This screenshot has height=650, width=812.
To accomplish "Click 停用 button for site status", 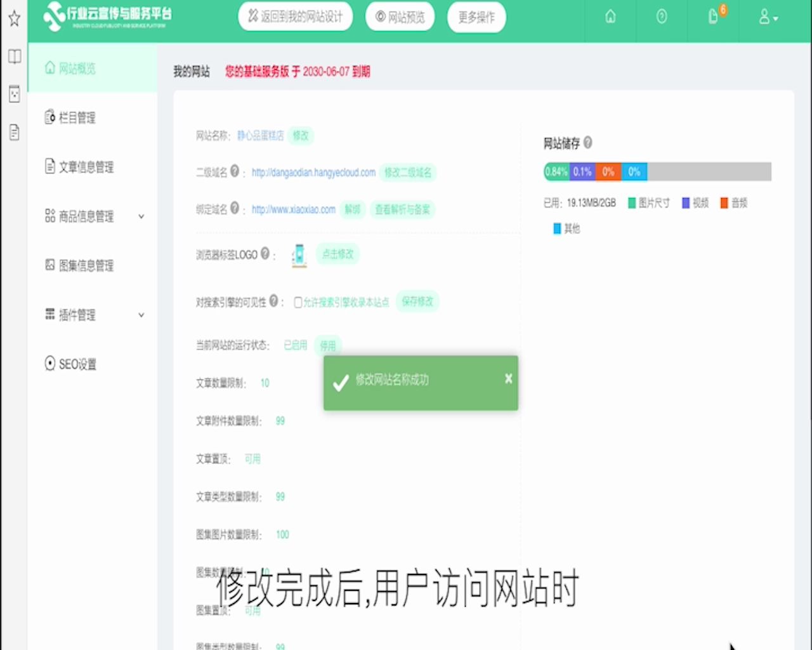I will [328, 345].
